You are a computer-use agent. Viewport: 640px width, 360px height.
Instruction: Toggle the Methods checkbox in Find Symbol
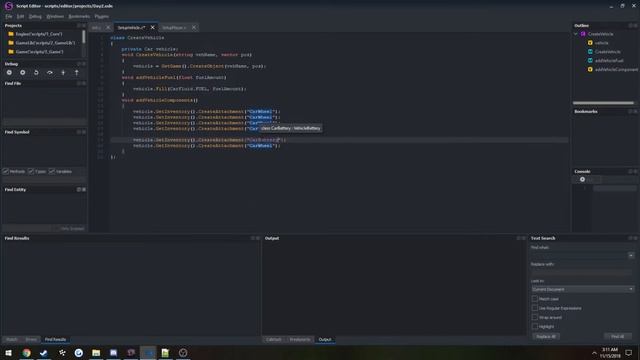coord(6,171)
